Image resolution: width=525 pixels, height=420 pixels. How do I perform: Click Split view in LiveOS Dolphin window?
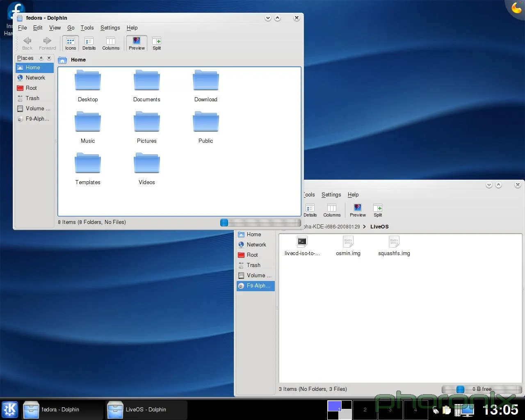click(378, 210)
